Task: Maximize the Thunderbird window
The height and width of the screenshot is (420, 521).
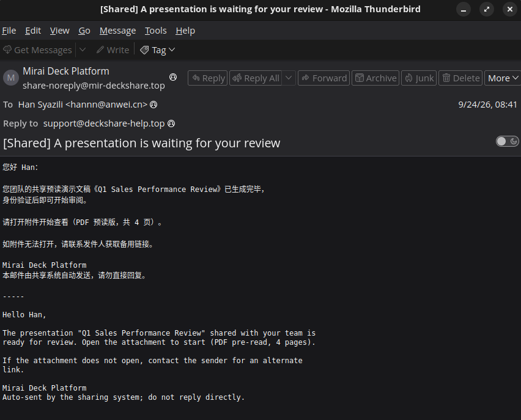Action: [487, 9]
